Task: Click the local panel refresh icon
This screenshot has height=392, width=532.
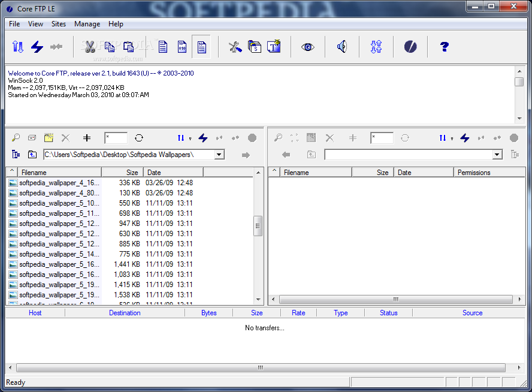Action: (139, 138)
